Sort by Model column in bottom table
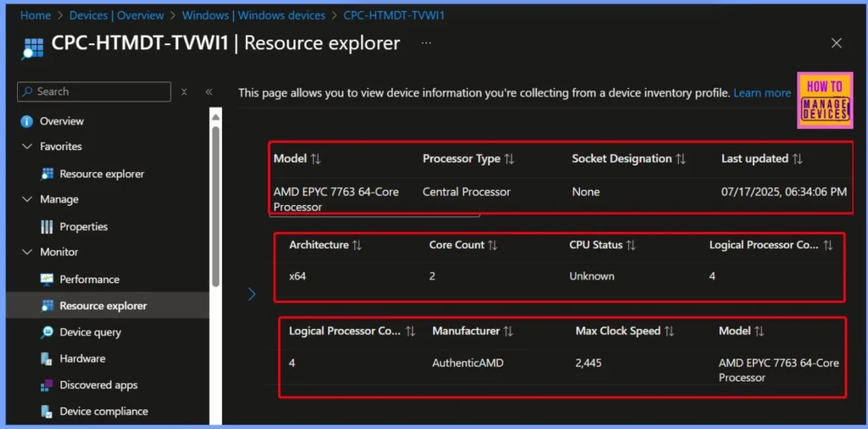The image size is (868, 429). click(x=759, y=331)
